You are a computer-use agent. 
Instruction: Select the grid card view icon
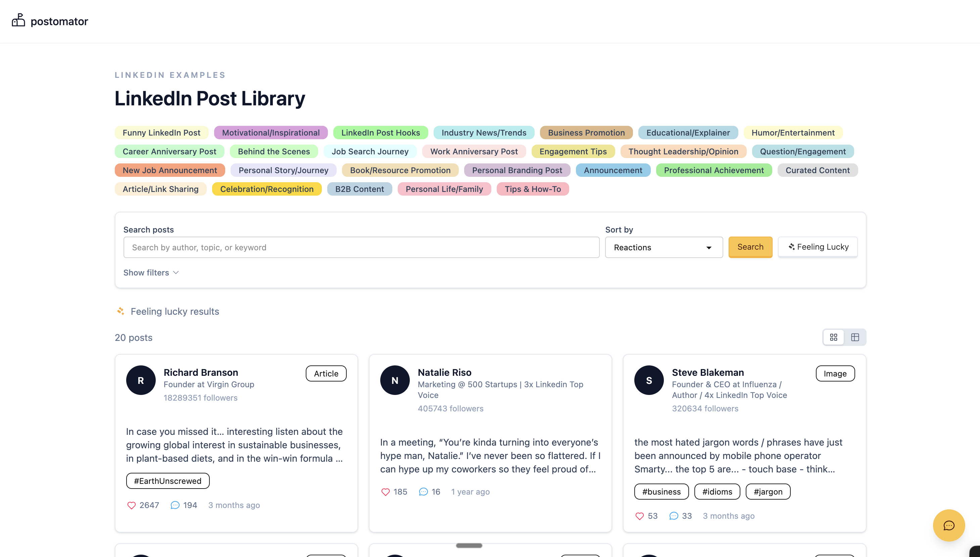(834, 337)
